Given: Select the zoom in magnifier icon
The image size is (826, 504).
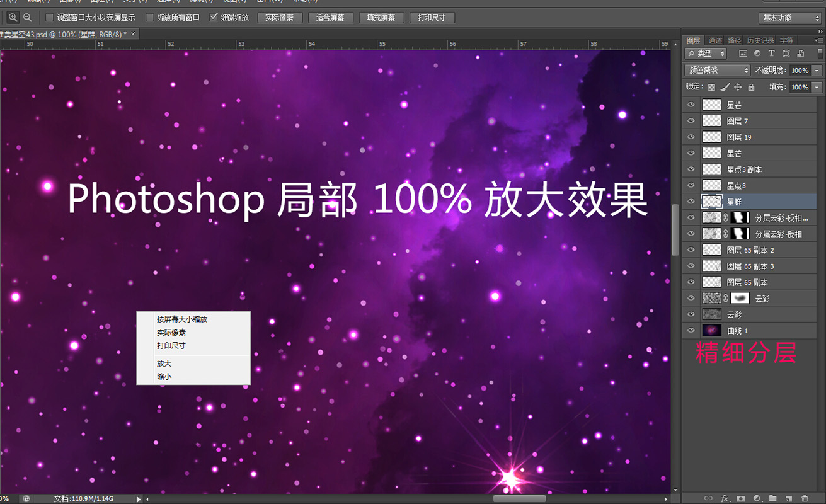Looking at the screenshot, I should [x=13, y=18].
